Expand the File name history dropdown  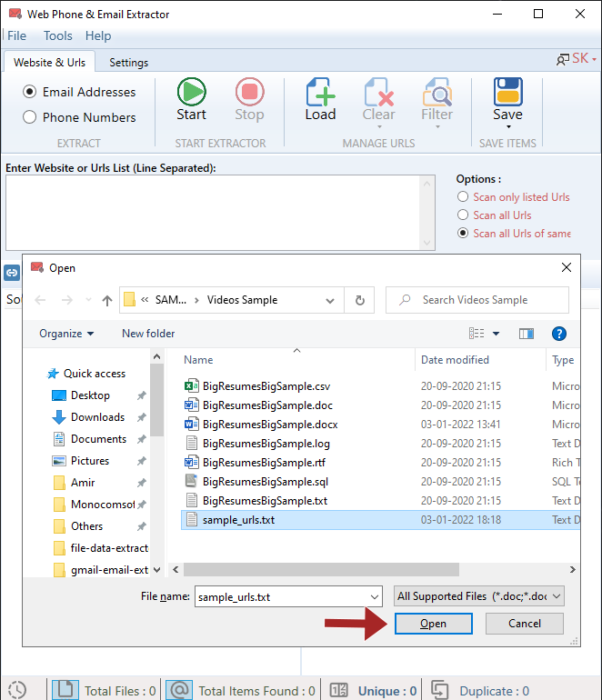coord(375,597)
